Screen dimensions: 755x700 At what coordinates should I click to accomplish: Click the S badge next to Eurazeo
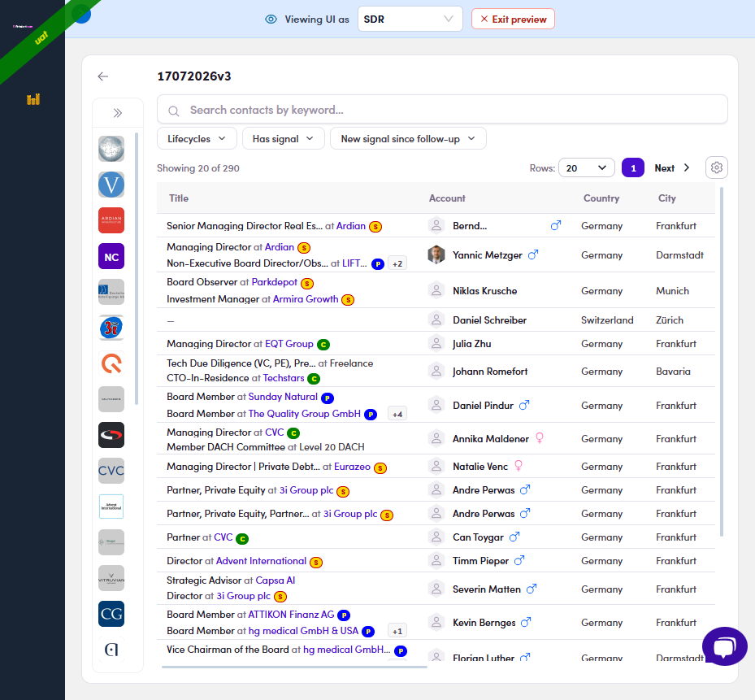380,467
